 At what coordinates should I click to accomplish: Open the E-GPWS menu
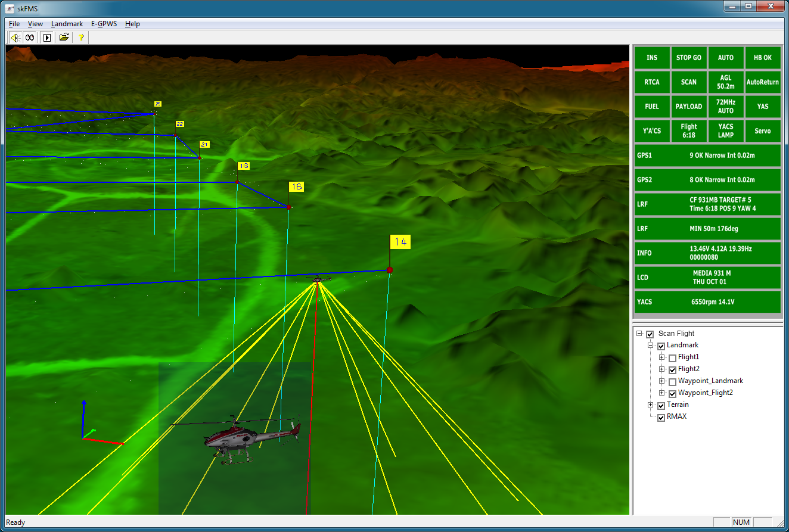pyautogui.click(x=104, y=24)
